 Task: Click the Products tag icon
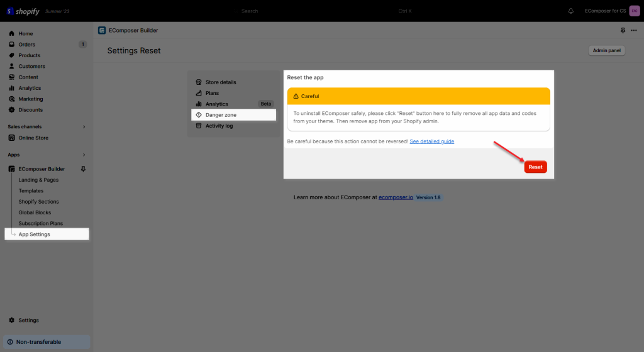click(x=11, y=55)
